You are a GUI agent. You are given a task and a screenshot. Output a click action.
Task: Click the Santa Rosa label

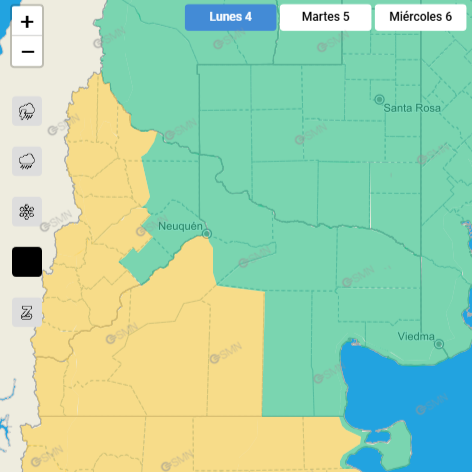click(x=412, y=108)
